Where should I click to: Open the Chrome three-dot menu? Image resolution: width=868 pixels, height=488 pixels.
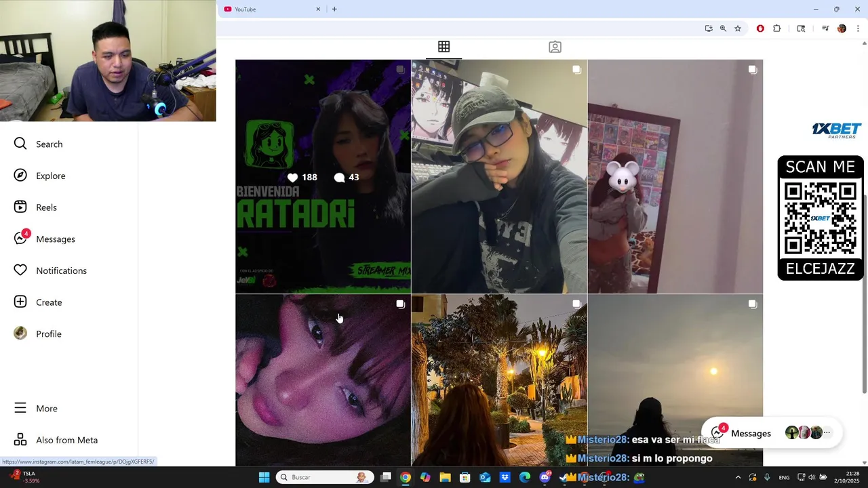click(858, 28)
